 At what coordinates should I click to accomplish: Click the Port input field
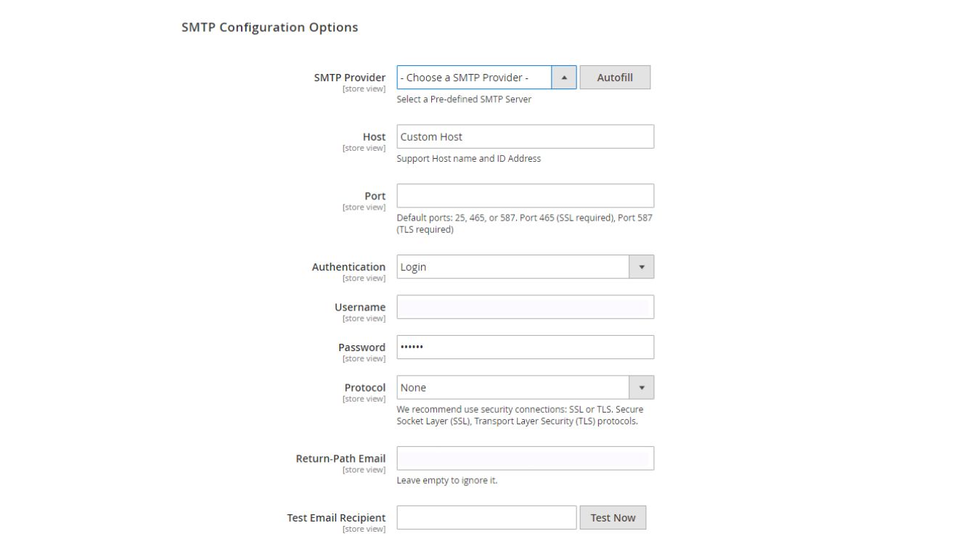coord(524,194)
